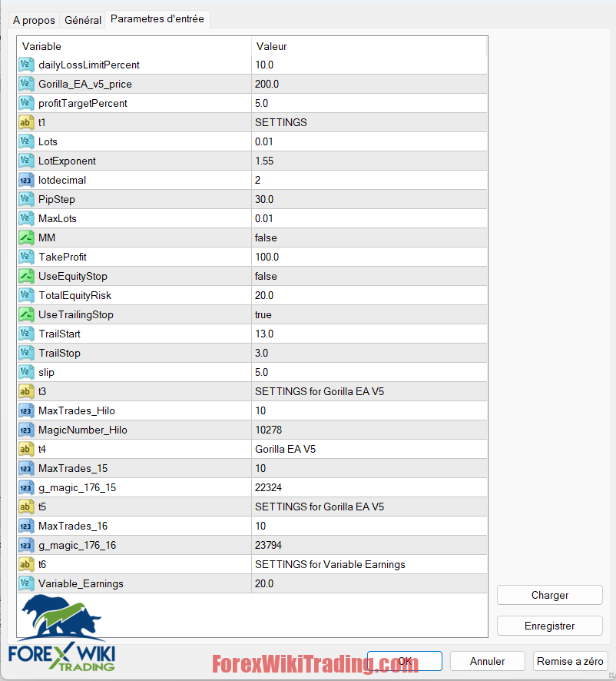Viewport: 616px width, 681px height.
Task: Select the UseEquityStop value false
Action: pos(266,276)
